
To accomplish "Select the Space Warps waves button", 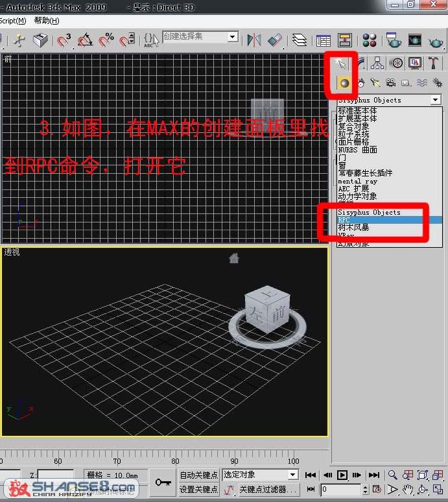I will click(422, 83).
